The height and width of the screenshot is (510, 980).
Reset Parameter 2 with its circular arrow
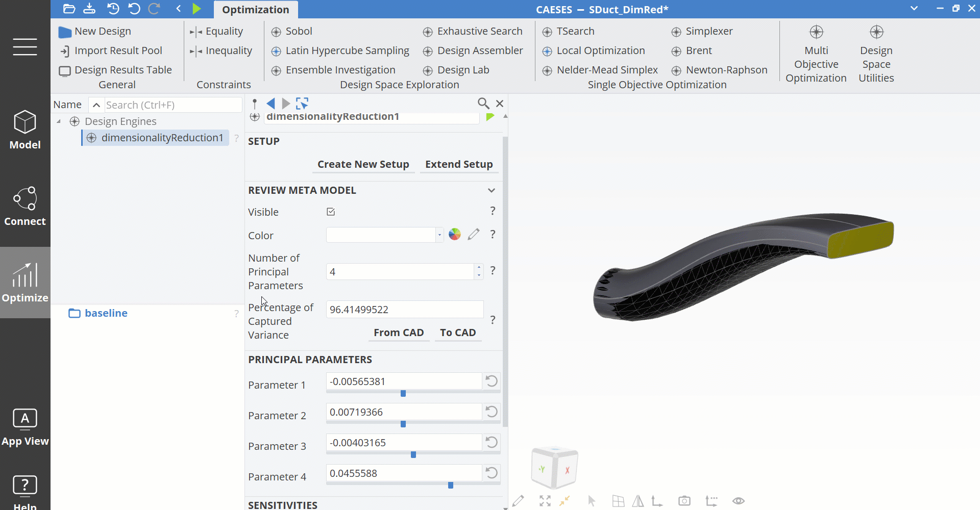pos(492,412)
